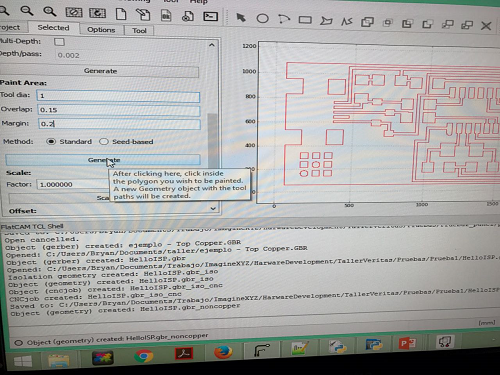Click the Polygon Intersection icon
Screen dimensions: 500x375
(387, 23)
